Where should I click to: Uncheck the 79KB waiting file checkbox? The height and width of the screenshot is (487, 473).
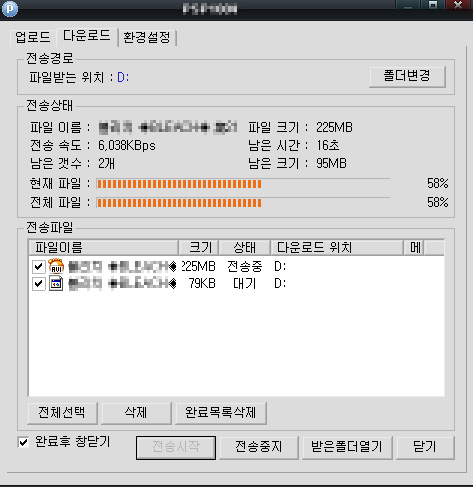click(x=39, y=284)
